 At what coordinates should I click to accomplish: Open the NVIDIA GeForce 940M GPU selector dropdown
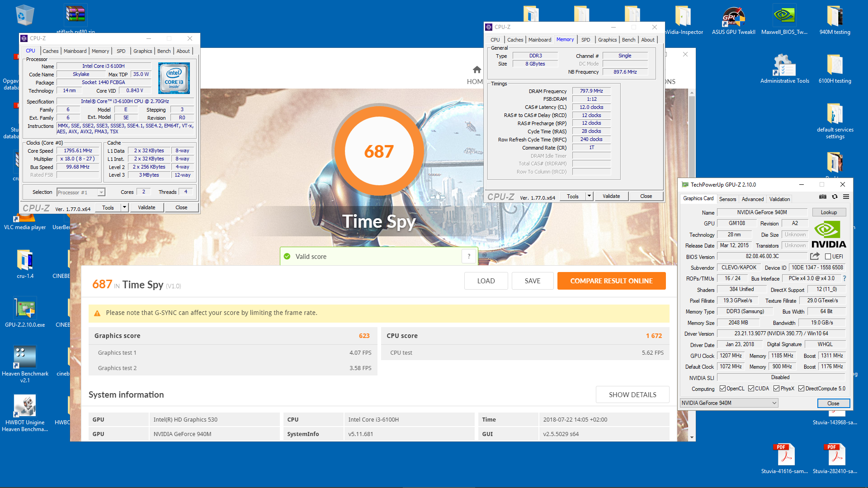729,403
